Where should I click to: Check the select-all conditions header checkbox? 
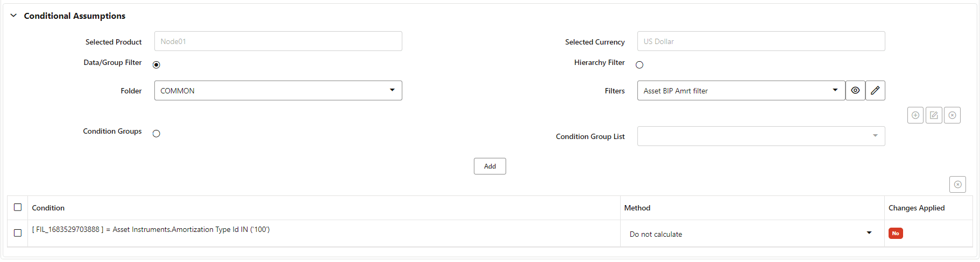18,207
